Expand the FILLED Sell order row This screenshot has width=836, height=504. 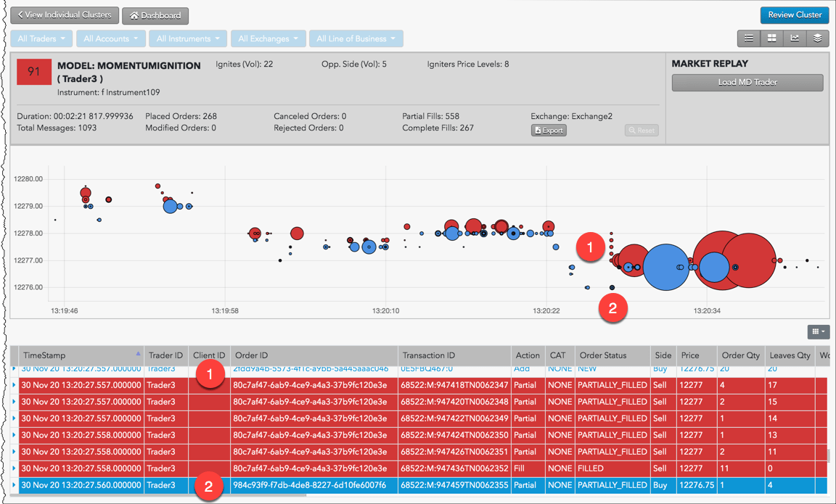14,468
